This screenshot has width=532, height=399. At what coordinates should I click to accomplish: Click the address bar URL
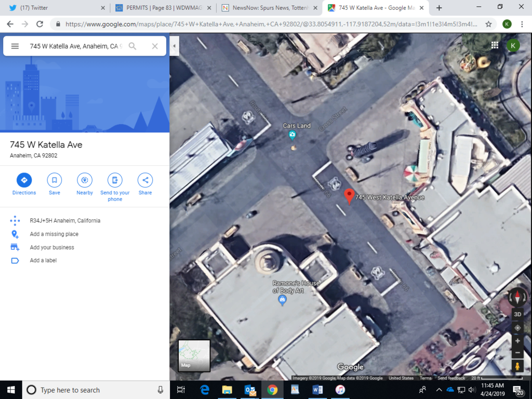coord(271,24)
